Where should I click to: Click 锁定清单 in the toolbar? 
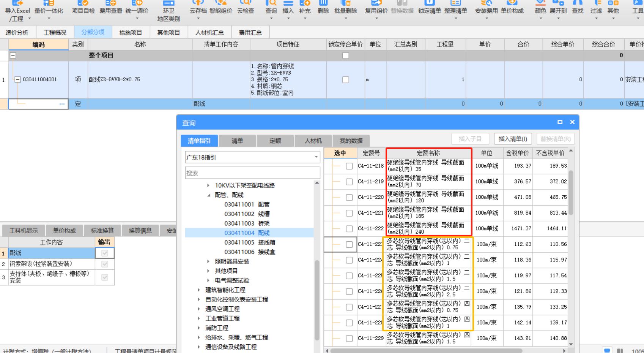click(430, 8)
